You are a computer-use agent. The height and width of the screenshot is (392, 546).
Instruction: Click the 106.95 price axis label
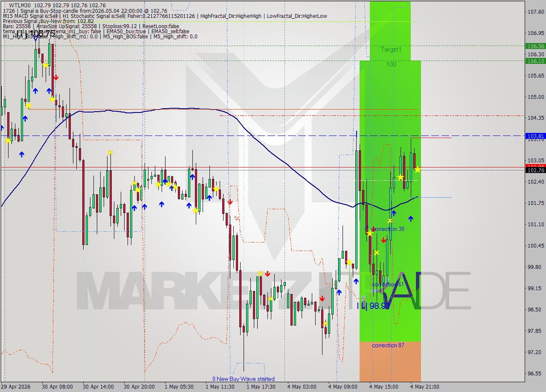tap(535, 33)
